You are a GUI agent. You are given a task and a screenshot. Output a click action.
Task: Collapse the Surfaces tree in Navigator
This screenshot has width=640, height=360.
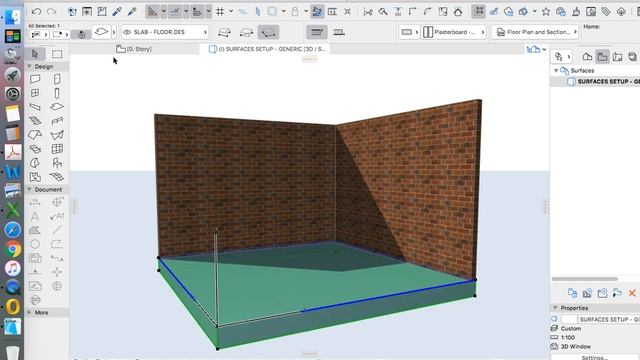556,71
